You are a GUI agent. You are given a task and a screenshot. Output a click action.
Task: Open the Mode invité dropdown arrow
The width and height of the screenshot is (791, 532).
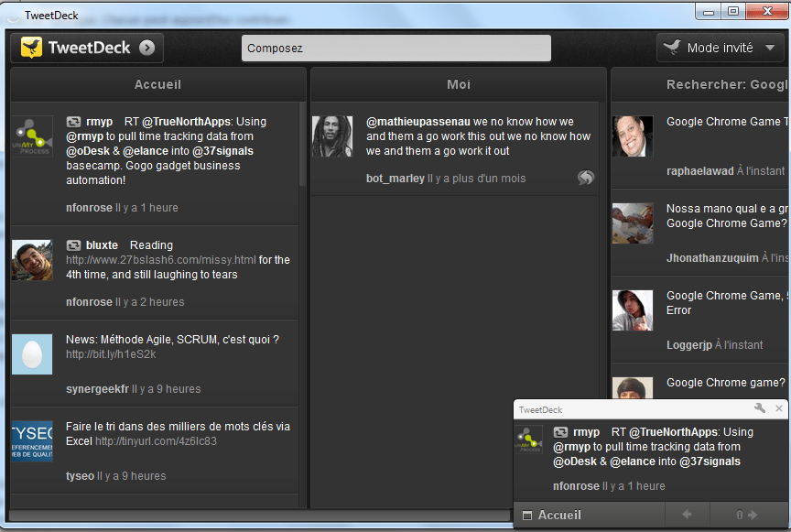click(770, 48)
